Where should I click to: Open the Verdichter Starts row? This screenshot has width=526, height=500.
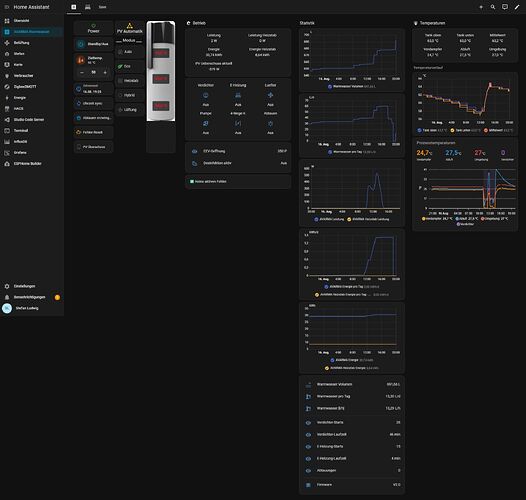(352, 422)
